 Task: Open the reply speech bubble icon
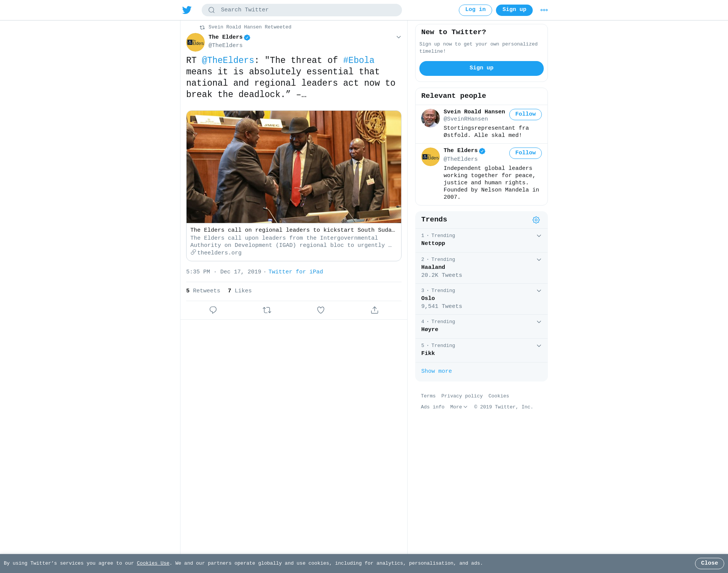point(213,310)
